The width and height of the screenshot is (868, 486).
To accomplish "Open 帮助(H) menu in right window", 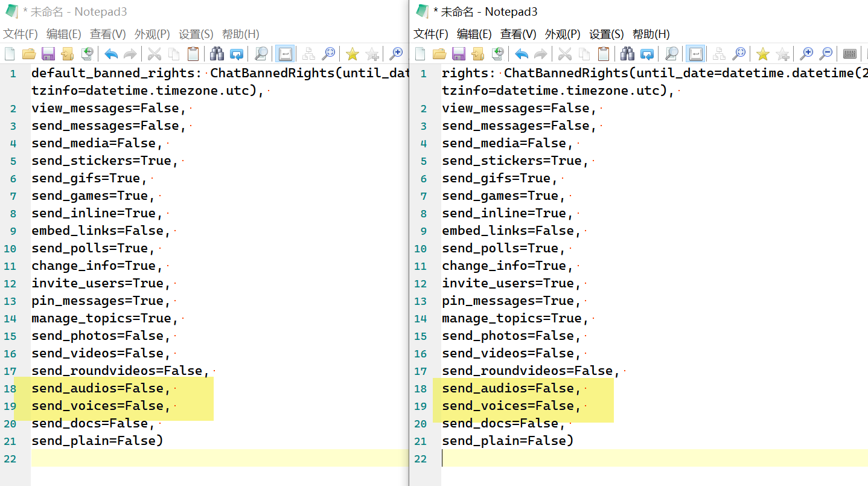I will click(x=651, y=34).
